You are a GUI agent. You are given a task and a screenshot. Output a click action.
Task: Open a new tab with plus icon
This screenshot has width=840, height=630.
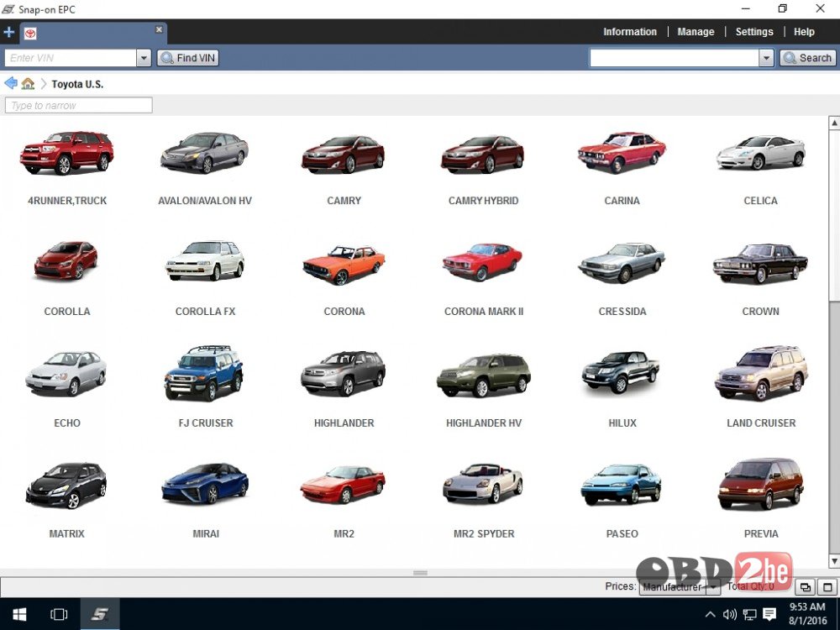point(8,32)
